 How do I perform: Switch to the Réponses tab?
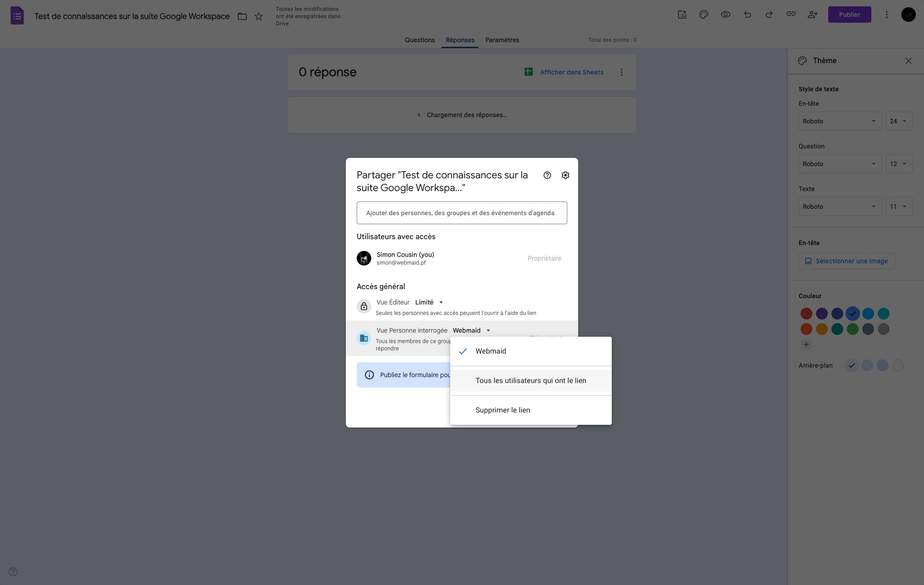[x=460, y=40]
